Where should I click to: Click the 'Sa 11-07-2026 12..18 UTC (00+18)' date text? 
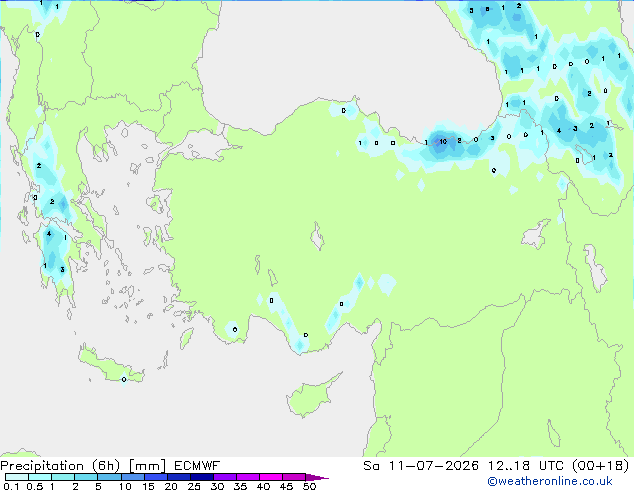(x=496, y=466)
